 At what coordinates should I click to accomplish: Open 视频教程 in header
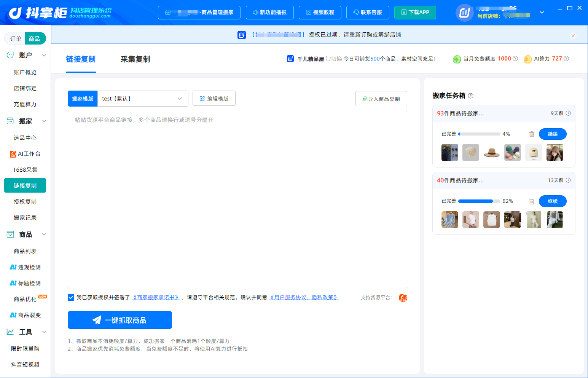tap(320, 13)
